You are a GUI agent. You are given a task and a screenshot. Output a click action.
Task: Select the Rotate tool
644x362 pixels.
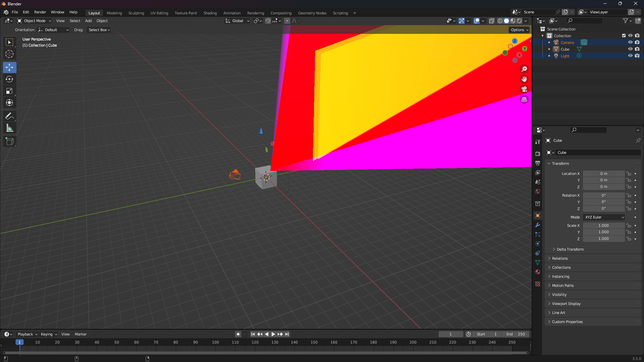coord(9,79)
